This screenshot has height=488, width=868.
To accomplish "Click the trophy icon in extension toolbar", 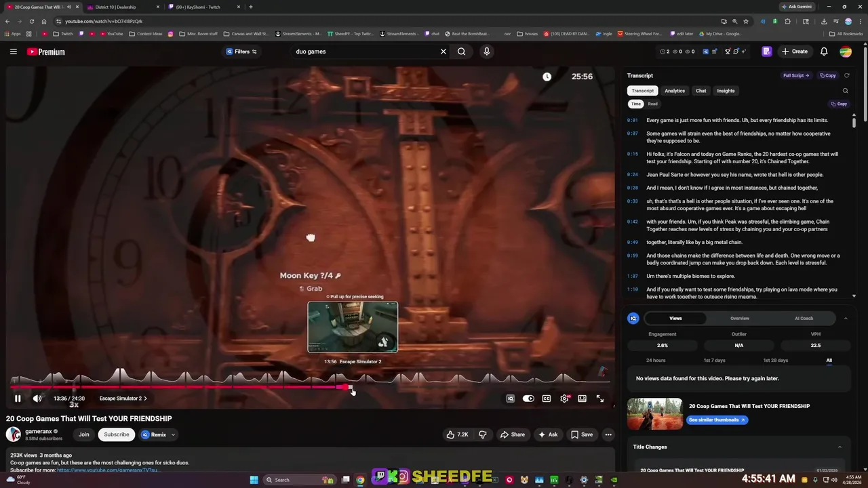I will click(728, 52).
